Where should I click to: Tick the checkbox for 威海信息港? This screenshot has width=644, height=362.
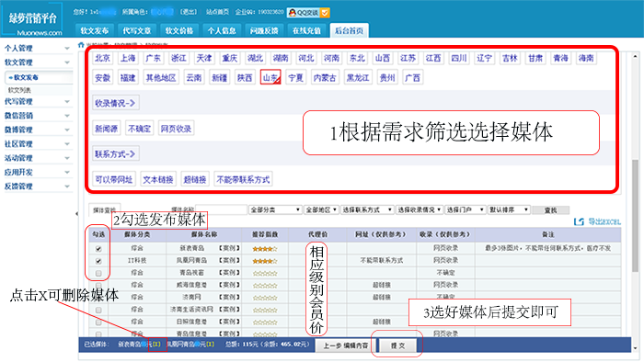[x=98, y=286]
